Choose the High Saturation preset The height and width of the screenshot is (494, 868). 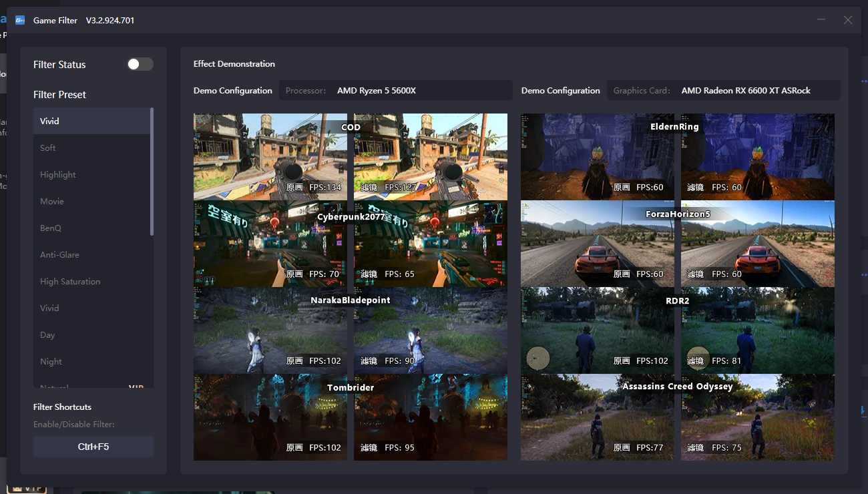coord(92,281)
